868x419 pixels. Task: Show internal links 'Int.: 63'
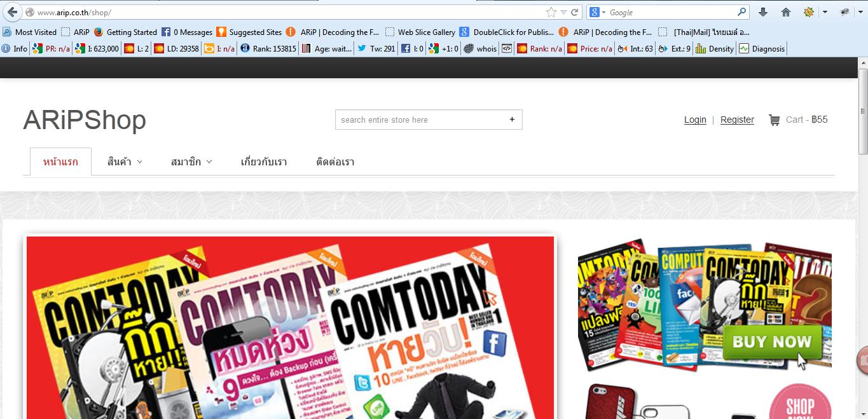635,48
